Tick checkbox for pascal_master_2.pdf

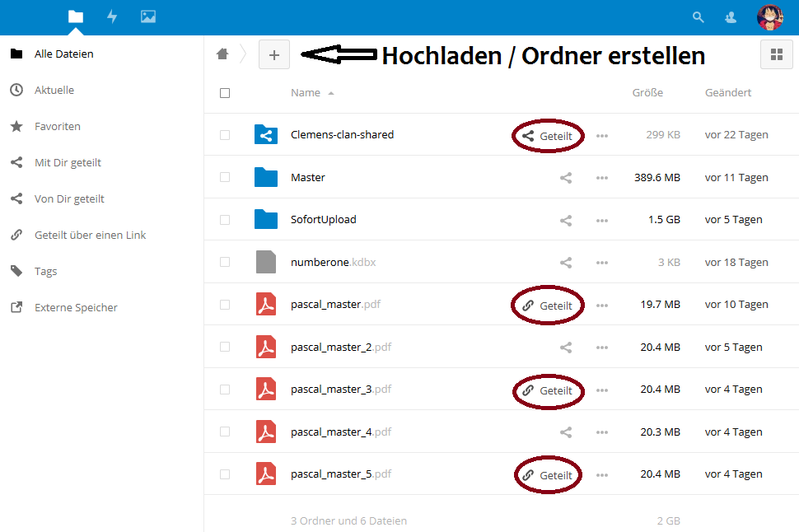coord(225,347)
